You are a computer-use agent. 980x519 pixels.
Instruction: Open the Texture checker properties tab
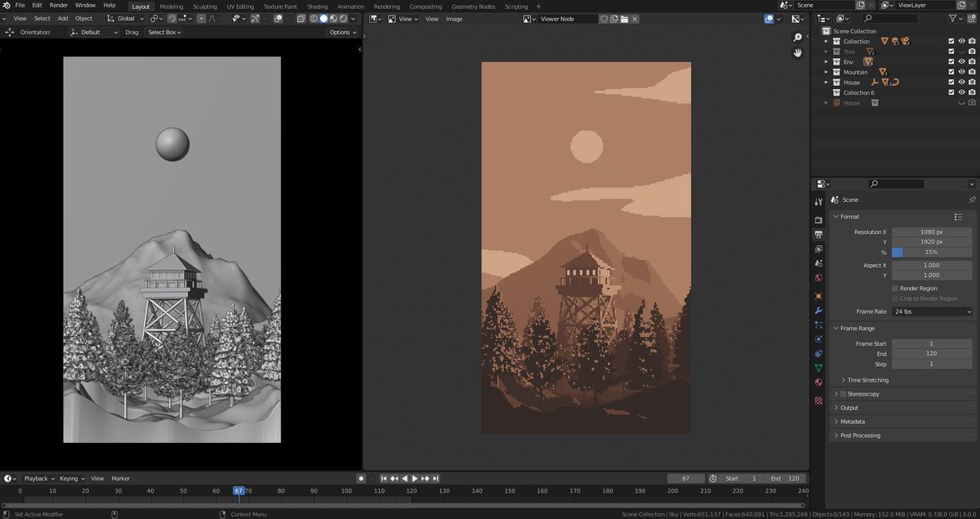coord(818,400)
